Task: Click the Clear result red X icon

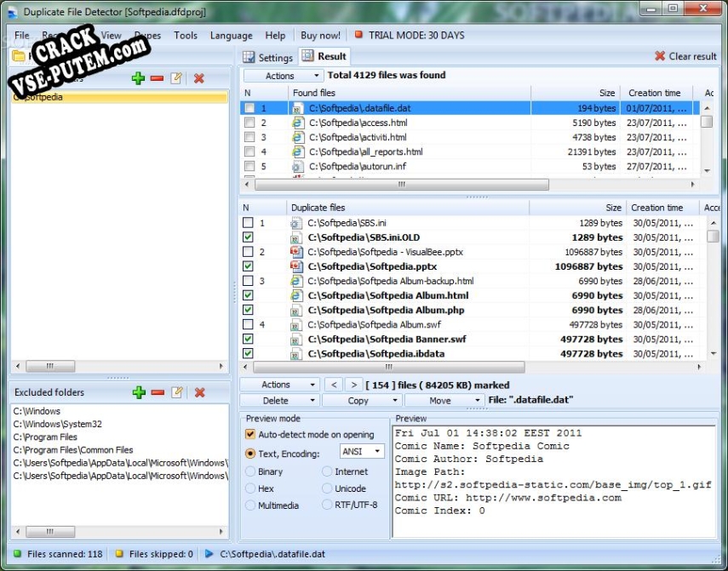Action: click(x=660, y=56)
